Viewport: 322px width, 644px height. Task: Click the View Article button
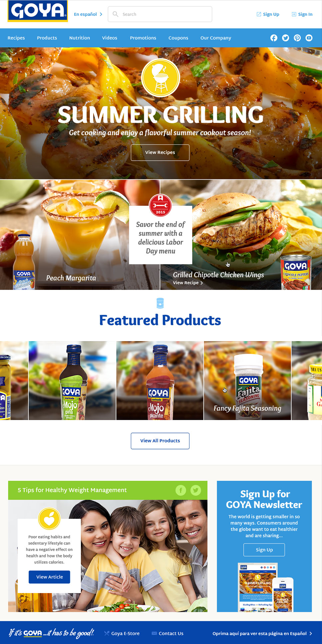tap(49, 577)
